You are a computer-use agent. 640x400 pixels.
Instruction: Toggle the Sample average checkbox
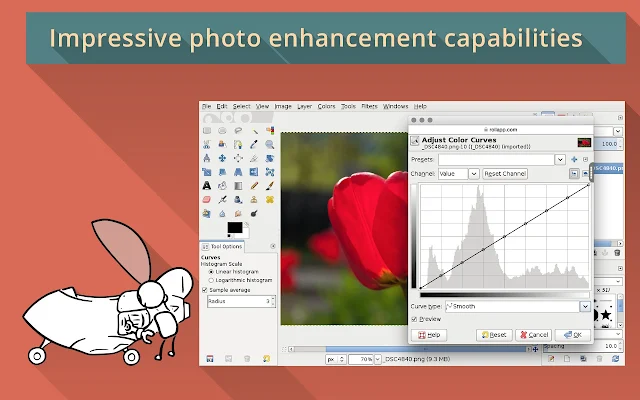[205, 290]
